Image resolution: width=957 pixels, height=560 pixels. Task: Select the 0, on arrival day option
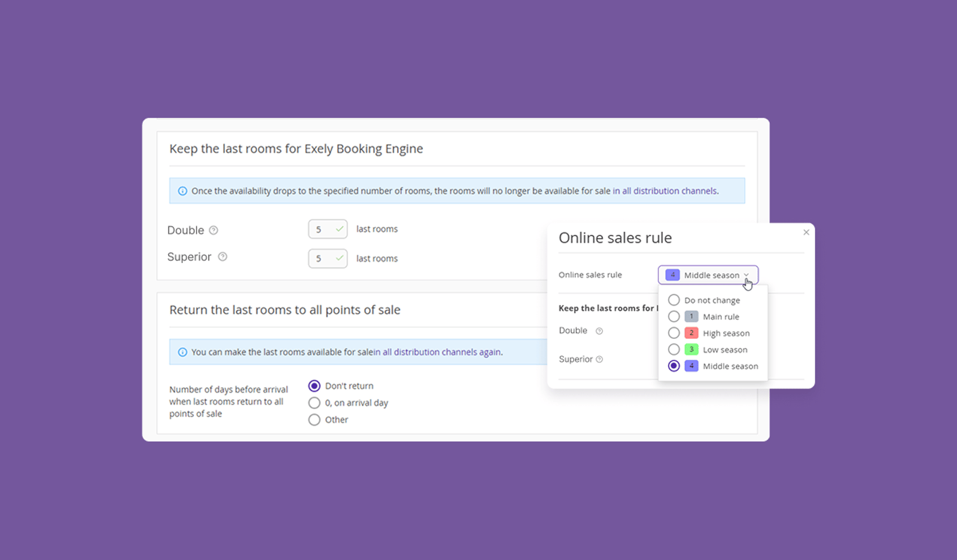[x=314, y=403]
